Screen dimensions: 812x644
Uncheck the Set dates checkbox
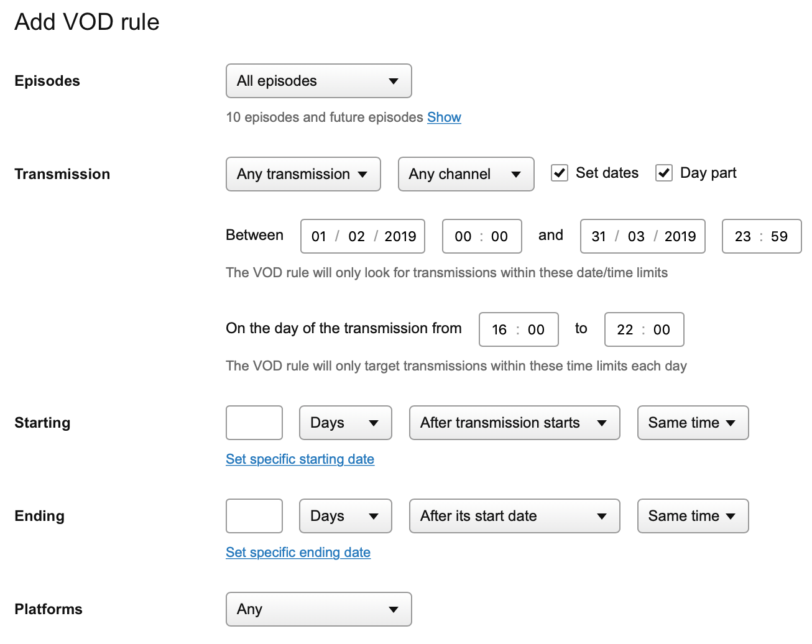click(x=560, y=173)
